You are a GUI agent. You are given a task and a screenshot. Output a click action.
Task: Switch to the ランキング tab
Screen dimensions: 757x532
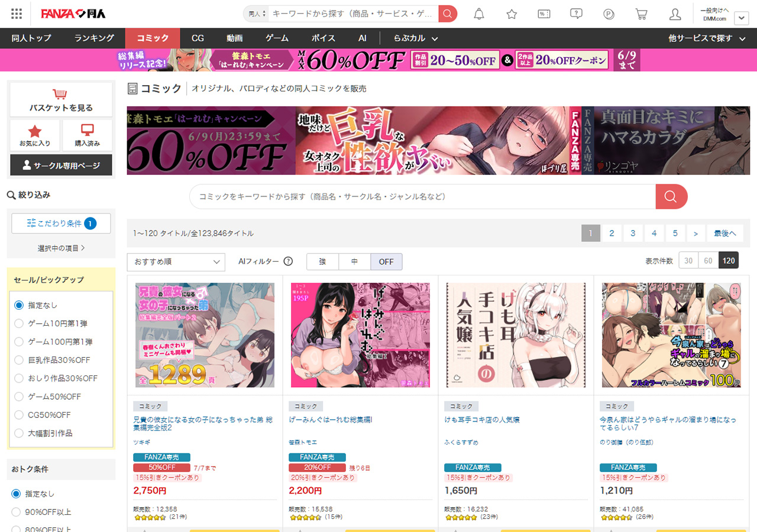coord(94,38)
